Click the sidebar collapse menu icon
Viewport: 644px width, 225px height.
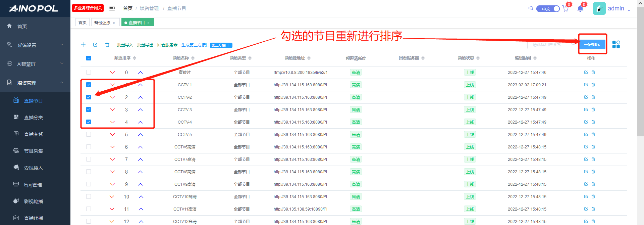click(x=112, y=8)
